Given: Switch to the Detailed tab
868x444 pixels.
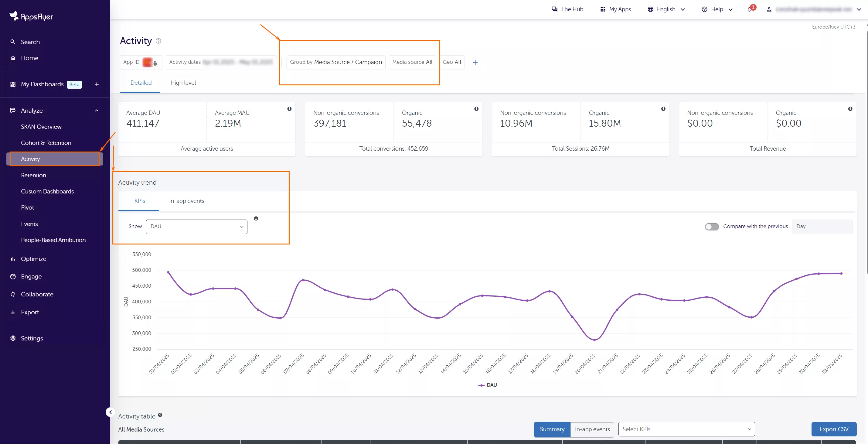Looking at the screenshot, I should tap(141, 83).
